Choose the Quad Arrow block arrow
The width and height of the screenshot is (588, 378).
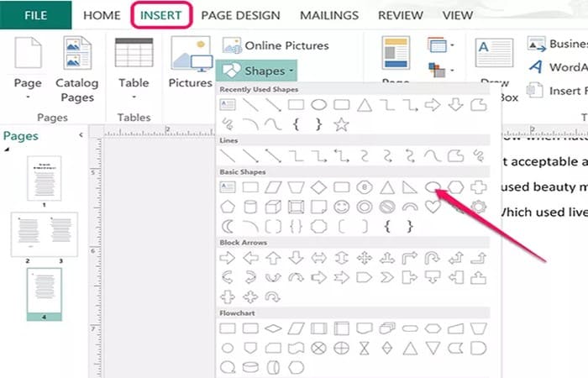365,258
